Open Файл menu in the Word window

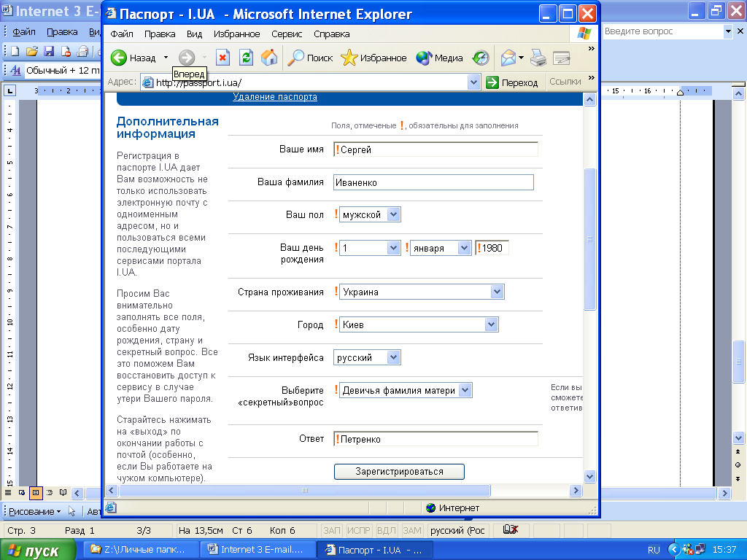tap(24, 32)
